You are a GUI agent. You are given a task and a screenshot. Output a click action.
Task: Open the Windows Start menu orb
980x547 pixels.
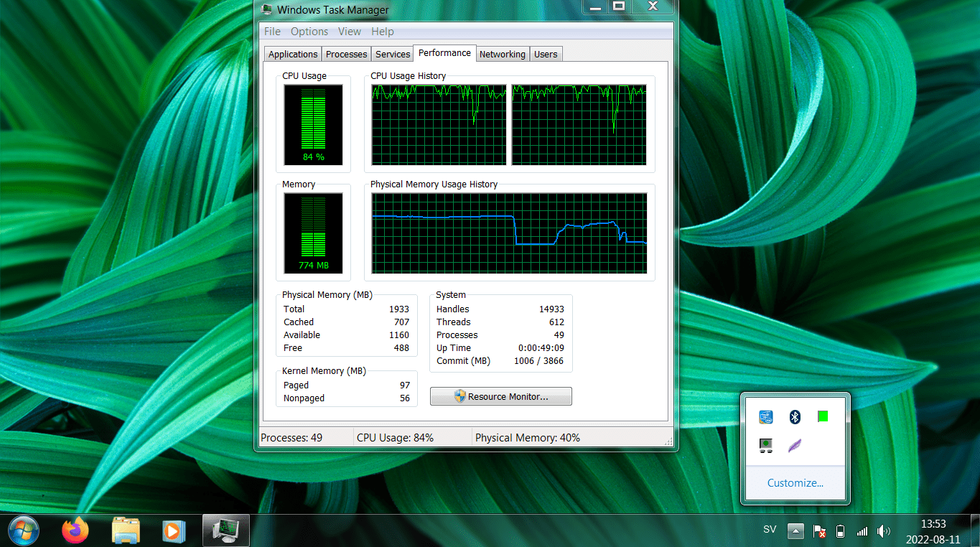tap(24, 531)
